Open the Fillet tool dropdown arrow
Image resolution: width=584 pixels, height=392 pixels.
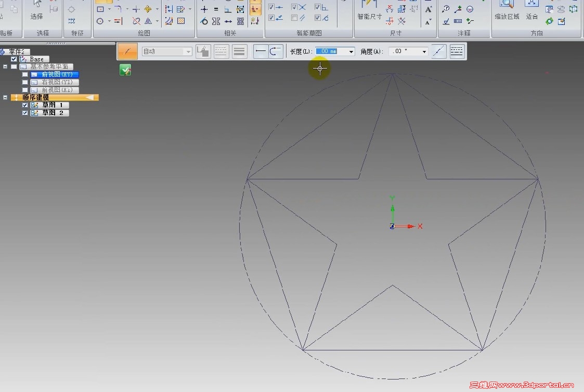127,9
